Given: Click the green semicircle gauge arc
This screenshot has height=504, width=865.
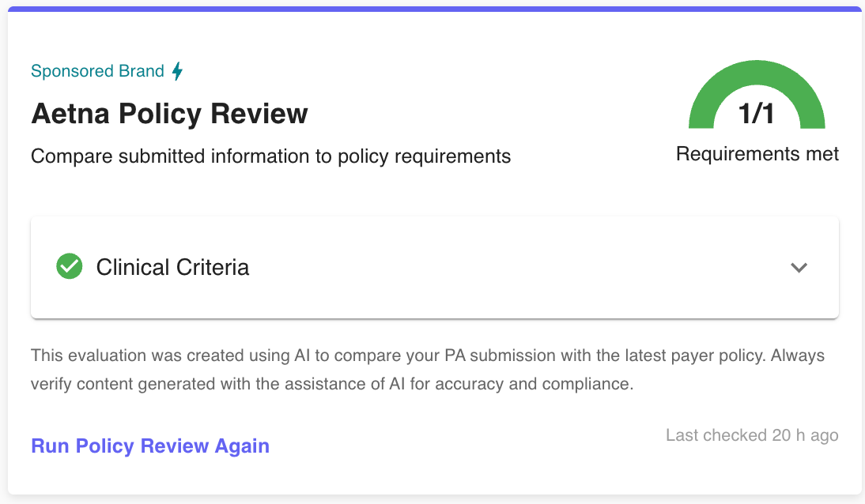Looking at the screenshot, I should (757, 73).
